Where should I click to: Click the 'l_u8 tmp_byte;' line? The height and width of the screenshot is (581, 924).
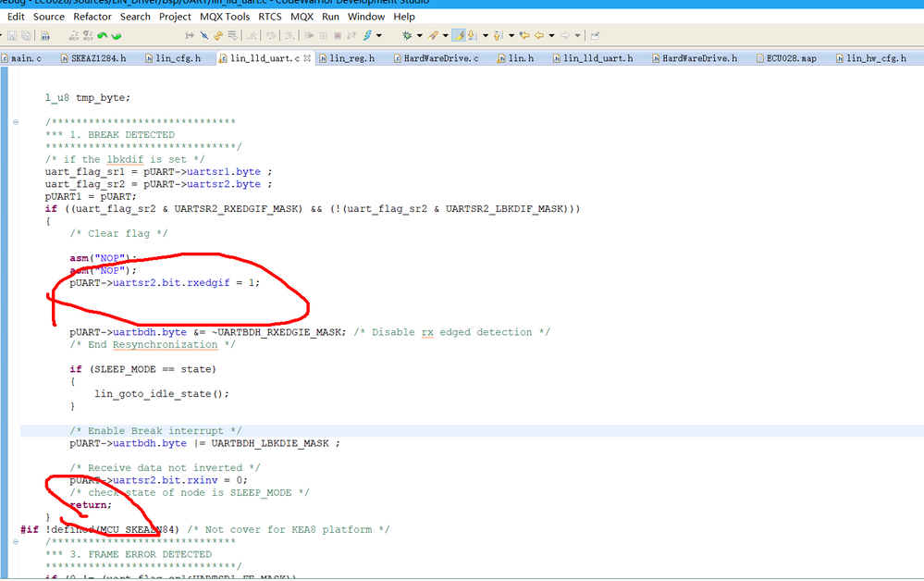(x=88, y=97)
